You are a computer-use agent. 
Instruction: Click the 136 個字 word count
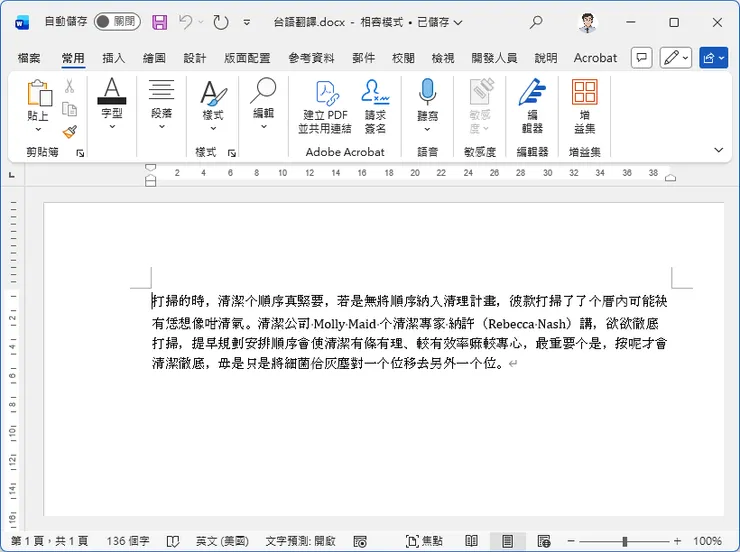tap(128, 541)
